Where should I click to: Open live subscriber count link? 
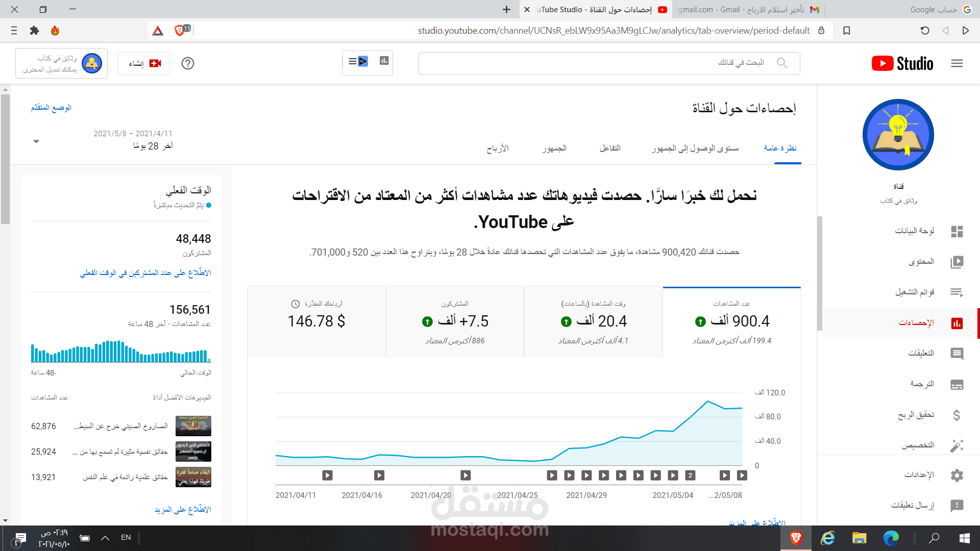(x=145, y=273)
